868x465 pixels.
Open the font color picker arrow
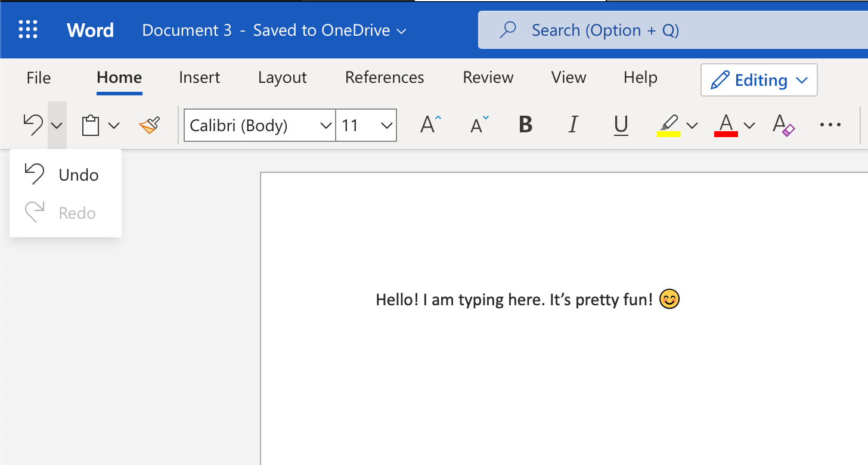[749, 125]
